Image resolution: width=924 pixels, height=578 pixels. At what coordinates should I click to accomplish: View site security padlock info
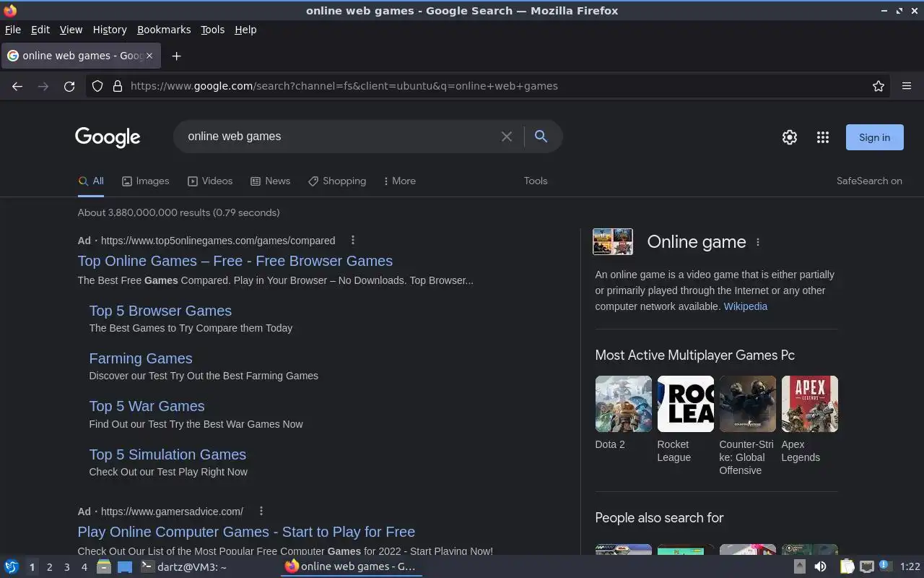click(x=117, y=86)
